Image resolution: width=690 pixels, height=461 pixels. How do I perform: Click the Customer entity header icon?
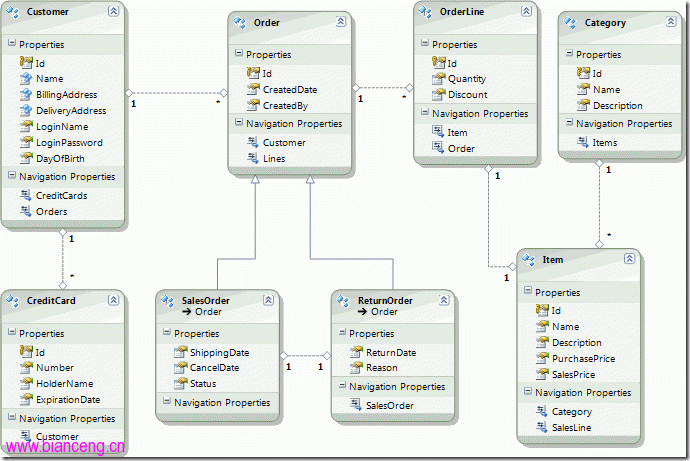point(13,12)
